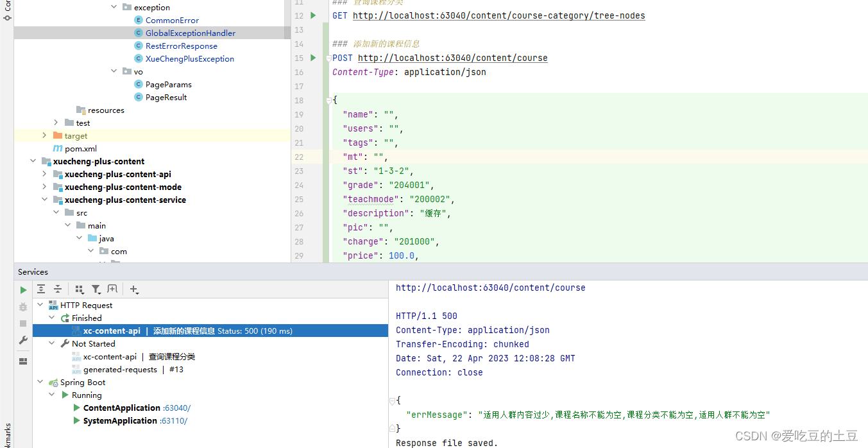This screenshot has width=868, height=448.
Task: Collapse the Finished group in Services
Action: pos(52,318)
